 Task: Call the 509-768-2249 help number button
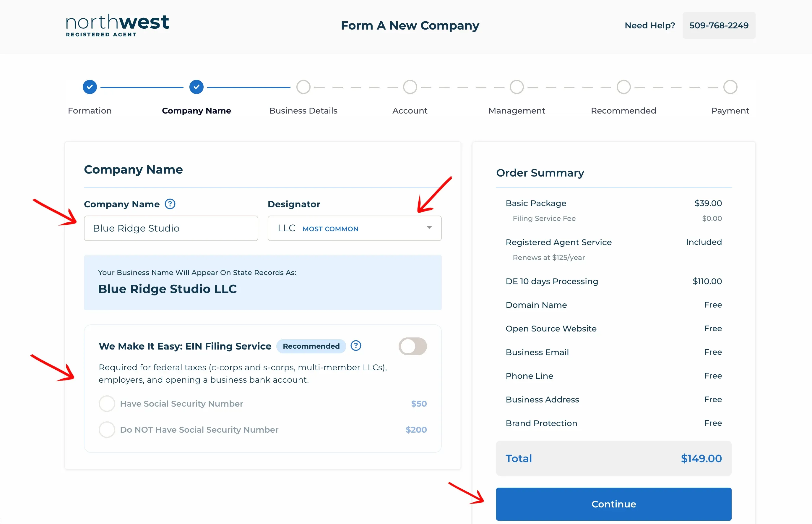point(719,25)
